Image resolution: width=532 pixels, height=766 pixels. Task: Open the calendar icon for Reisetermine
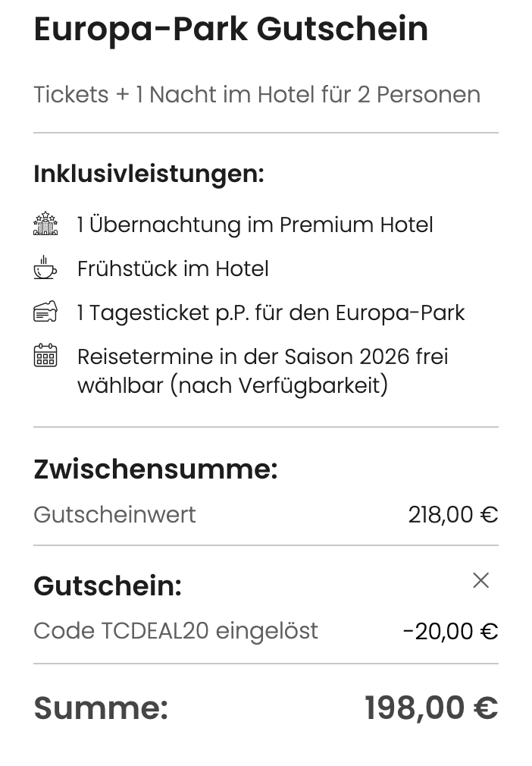46,356
